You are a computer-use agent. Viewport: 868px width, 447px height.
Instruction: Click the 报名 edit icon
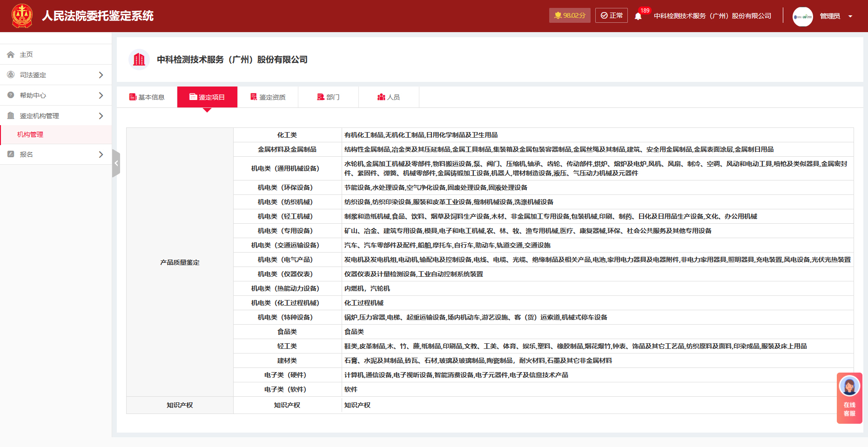(x=11, y=154)
